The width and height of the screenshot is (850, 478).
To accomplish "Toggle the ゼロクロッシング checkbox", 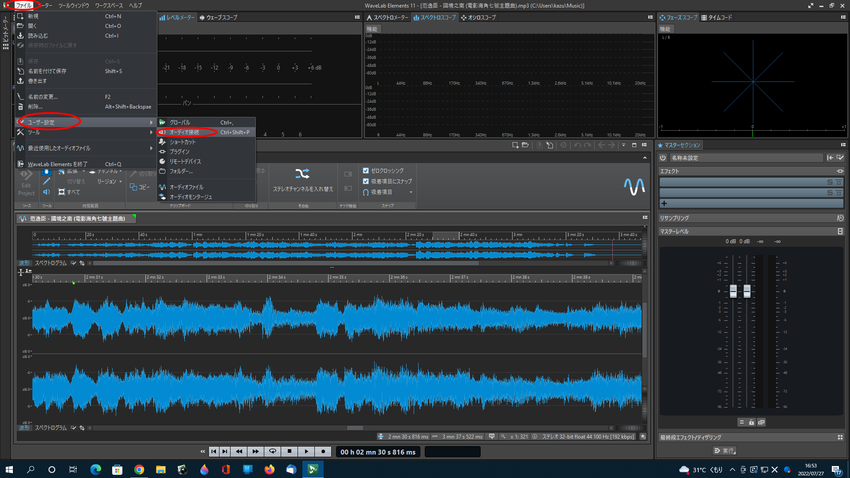I will [366, 171].
